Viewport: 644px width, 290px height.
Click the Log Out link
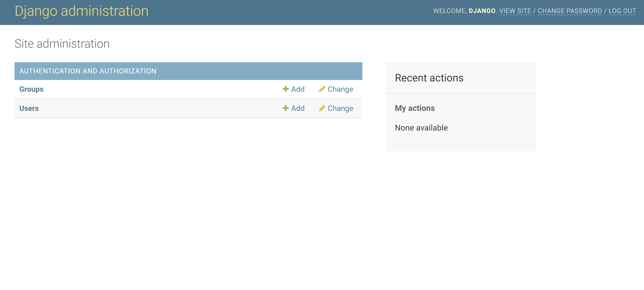pos(622,11)
